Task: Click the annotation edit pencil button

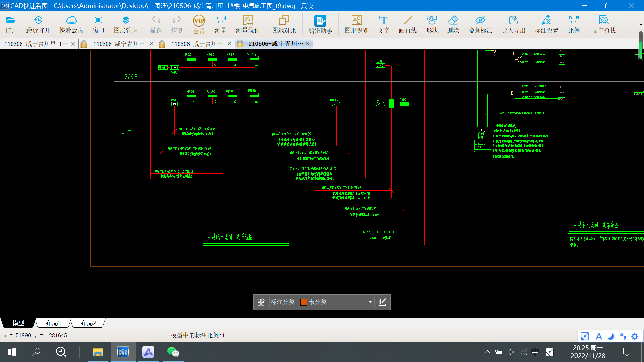Action: (x=382, y=302)
